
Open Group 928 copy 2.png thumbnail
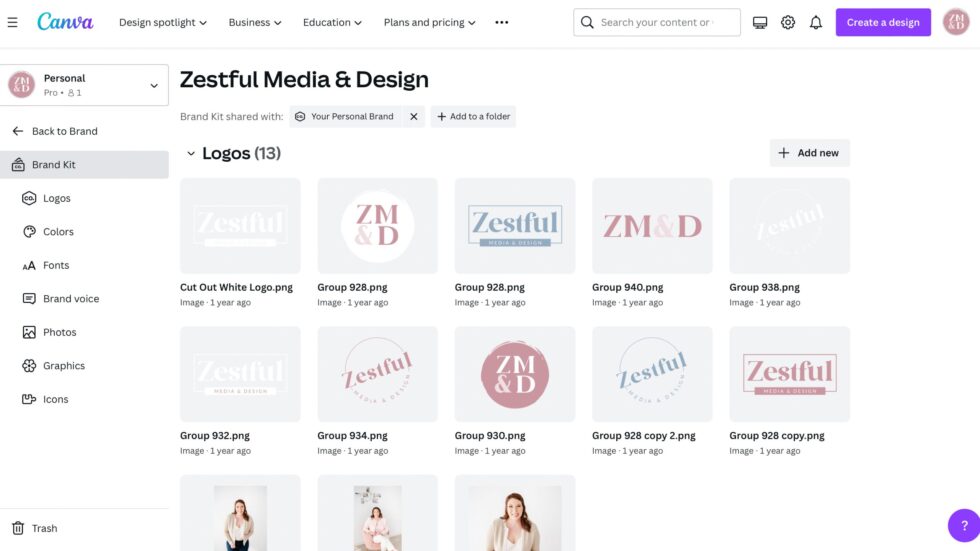(x=652, y=374)
